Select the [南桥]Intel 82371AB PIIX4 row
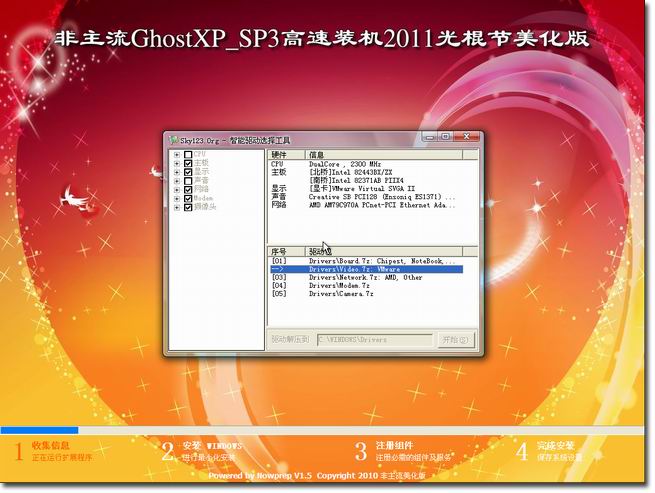Viewport: 655px width, 493px height. 366,180
